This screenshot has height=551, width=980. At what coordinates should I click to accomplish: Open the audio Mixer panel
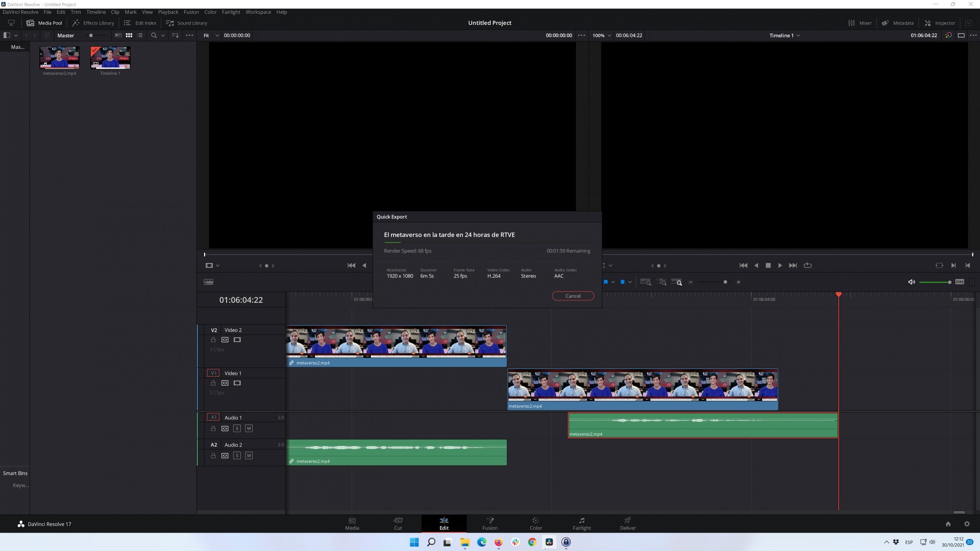coord(860,23)
